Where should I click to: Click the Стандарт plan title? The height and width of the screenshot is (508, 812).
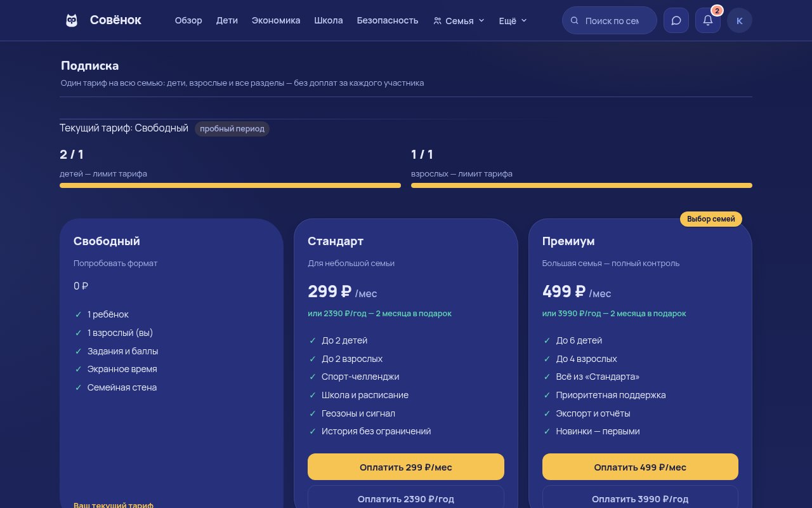click(x=336, y=241)
